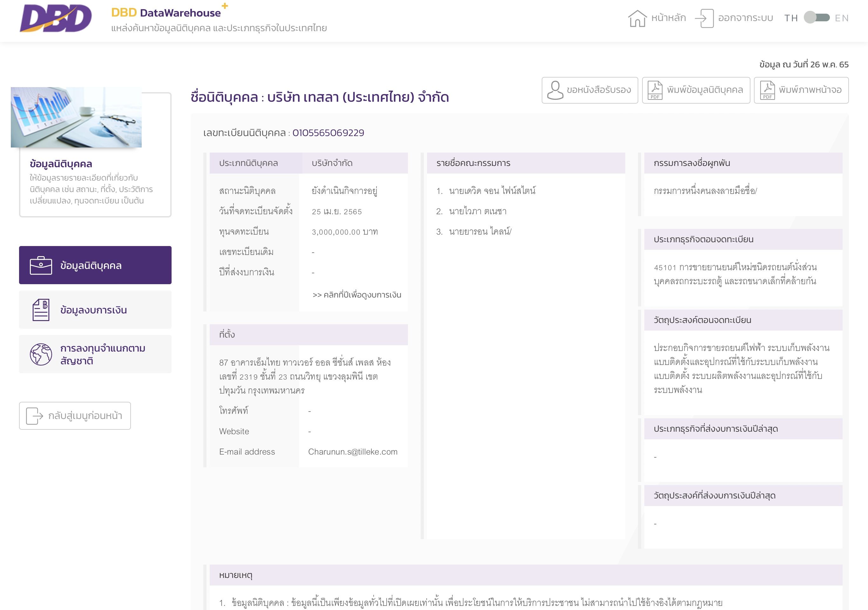Click กรรมการหนึ่งคนลงลายมือชื่อ/ text
Image resolution: width=868 pixels, height=610 pixels.
click(x=705, y=191)
